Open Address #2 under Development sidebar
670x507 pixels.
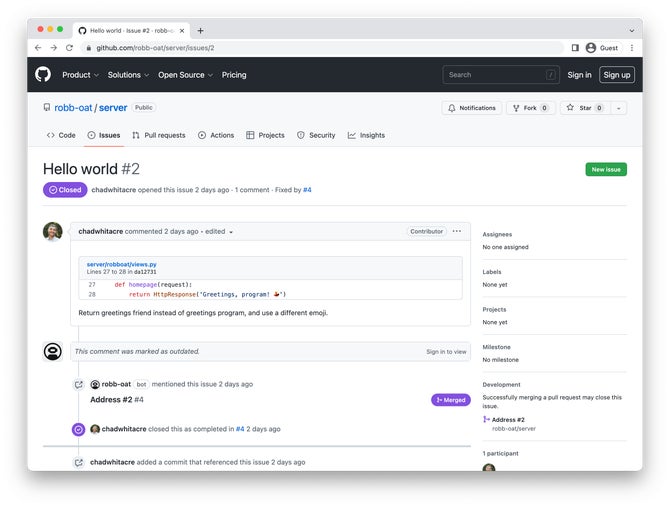coord(508,420)
